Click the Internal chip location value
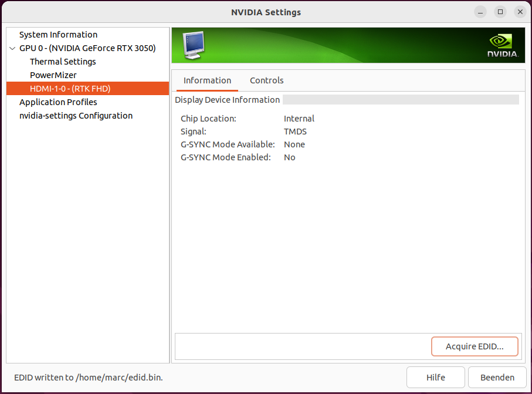Viewport: 532px width, 394px height. click(x=299, y=119)
